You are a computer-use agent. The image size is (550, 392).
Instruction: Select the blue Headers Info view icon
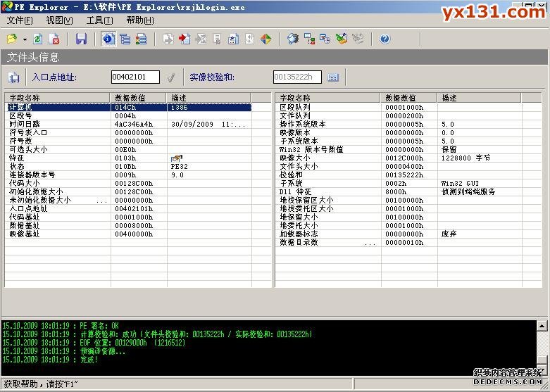[x=108, y=39]
